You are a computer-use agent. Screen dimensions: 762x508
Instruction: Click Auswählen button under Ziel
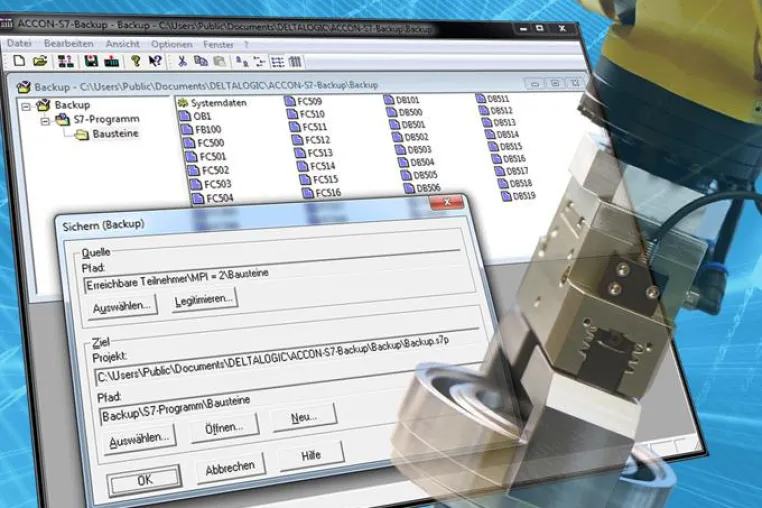(x=139, y=440)
